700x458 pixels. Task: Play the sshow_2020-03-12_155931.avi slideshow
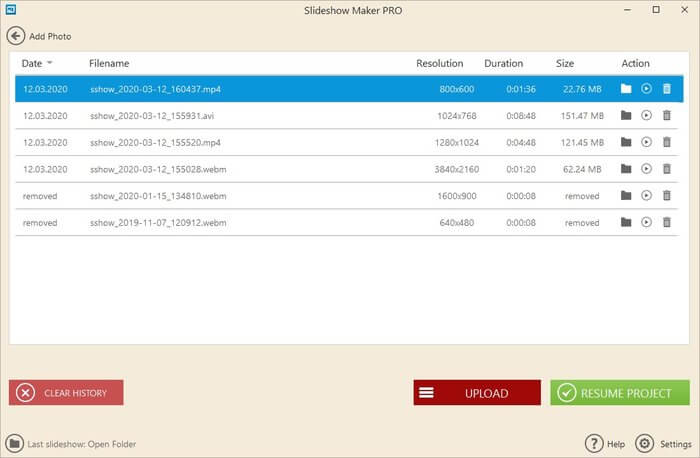pyautogui.click(x=646, y=116)
